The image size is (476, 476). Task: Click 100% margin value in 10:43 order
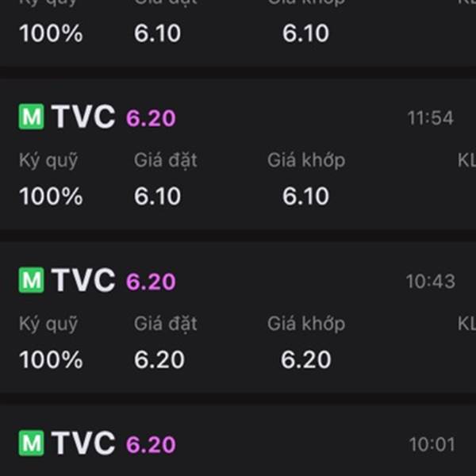[51, 359]
